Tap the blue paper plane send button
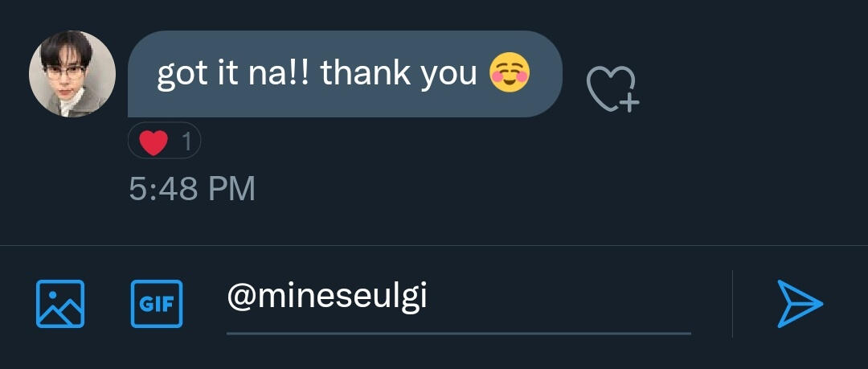Screen dimensions: 868x369 click(800, 304)
